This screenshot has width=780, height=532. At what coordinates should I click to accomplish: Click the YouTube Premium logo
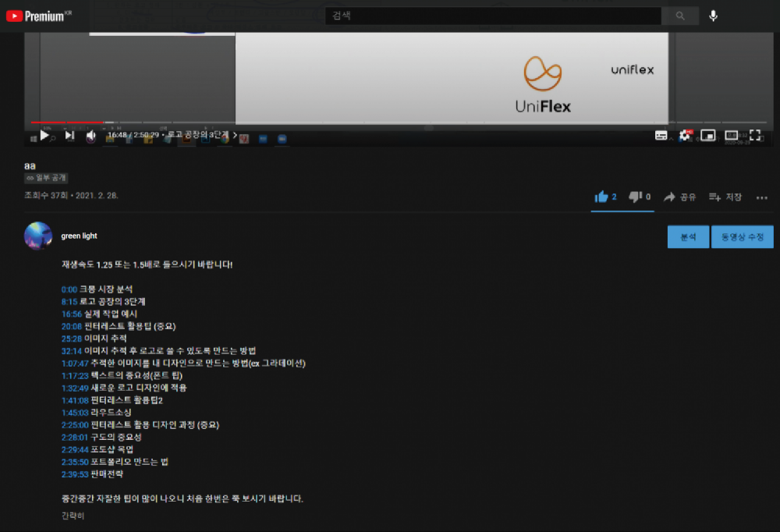39,16
